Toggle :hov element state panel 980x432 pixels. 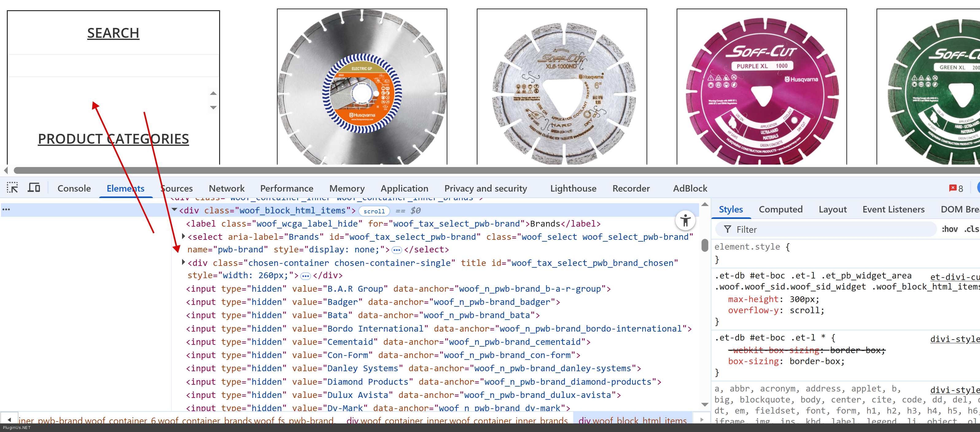click(x=949, y=229)
